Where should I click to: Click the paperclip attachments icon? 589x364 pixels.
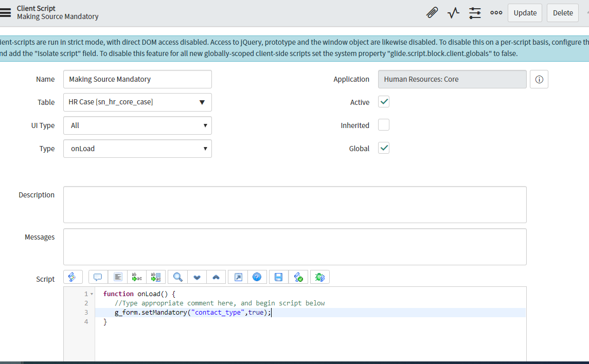pyautogui.click(x=432, y=13)
